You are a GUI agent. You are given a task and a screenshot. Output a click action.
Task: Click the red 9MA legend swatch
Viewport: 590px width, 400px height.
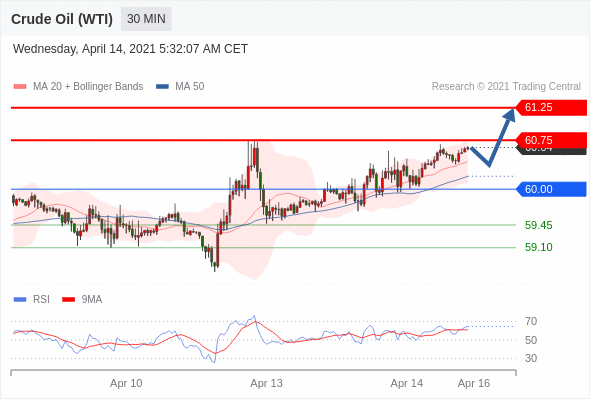click(x=68, y=300)
